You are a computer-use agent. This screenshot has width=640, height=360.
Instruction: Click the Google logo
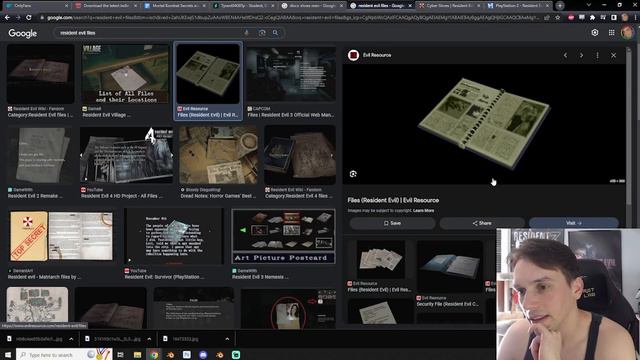pos(23,33)
